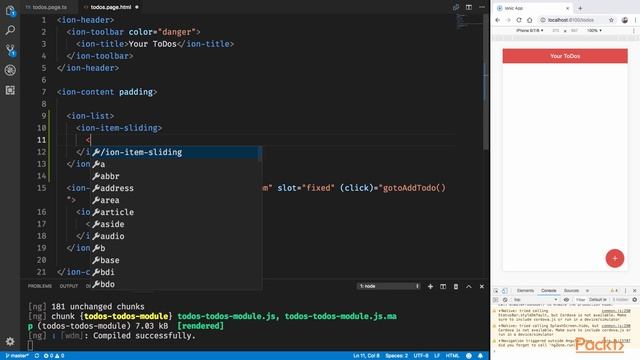
Task: Open the terminal selector dropdown showing node
Action: pyautogui.click(x=389, y=286)
